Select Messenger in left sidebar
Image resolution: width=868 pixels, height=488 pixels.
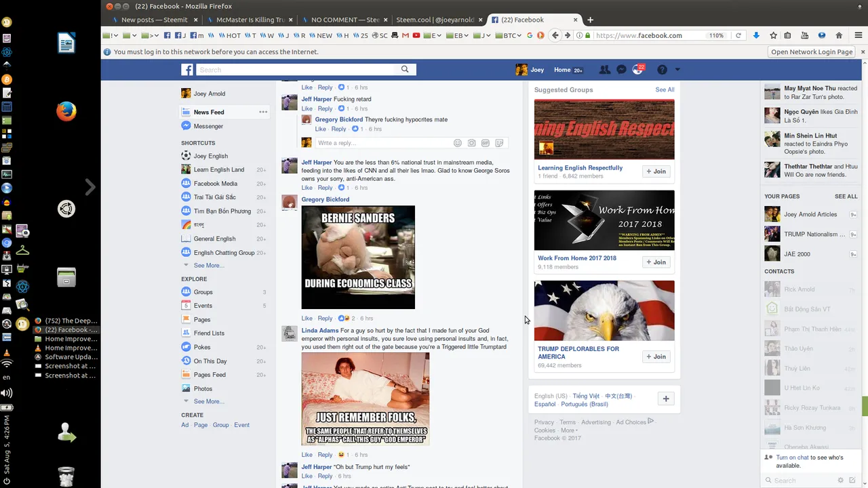click(208, 126)
